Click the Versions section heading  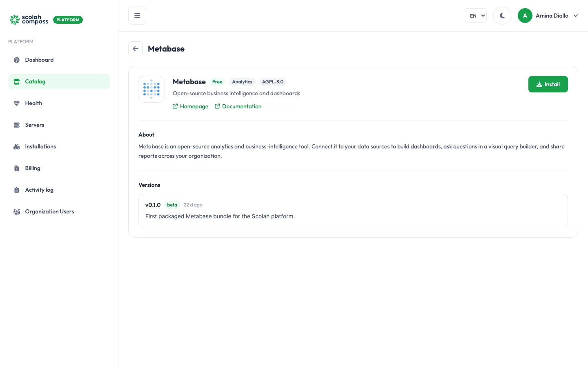click(149, 185)
